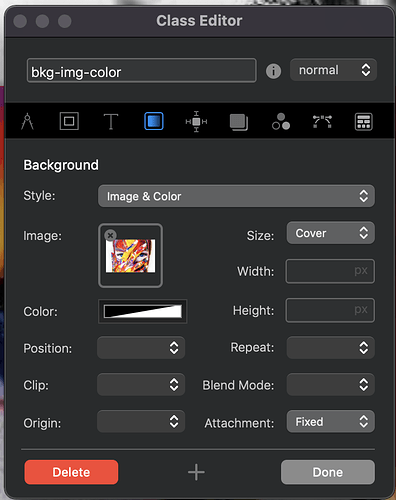Select the Border square tab icon
The image size is (396, 500).
[69, 121]
